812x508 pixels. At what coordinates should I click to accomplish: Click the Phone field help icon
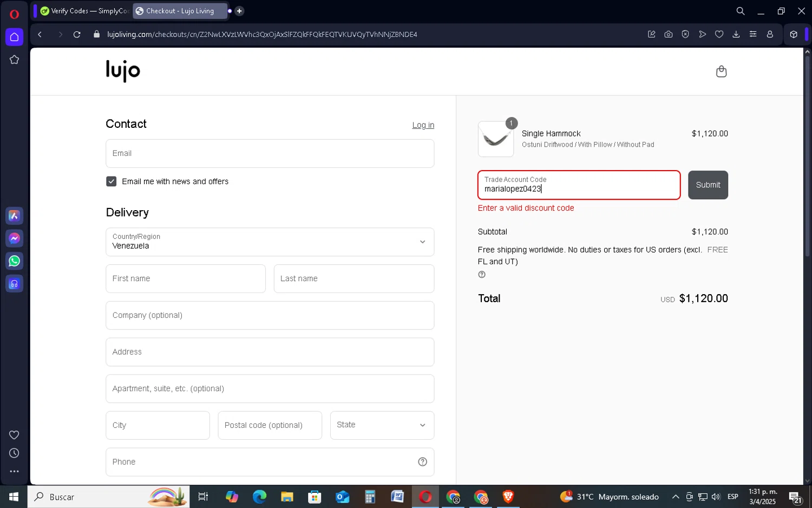pyautogui.click(x=423, y=462)
